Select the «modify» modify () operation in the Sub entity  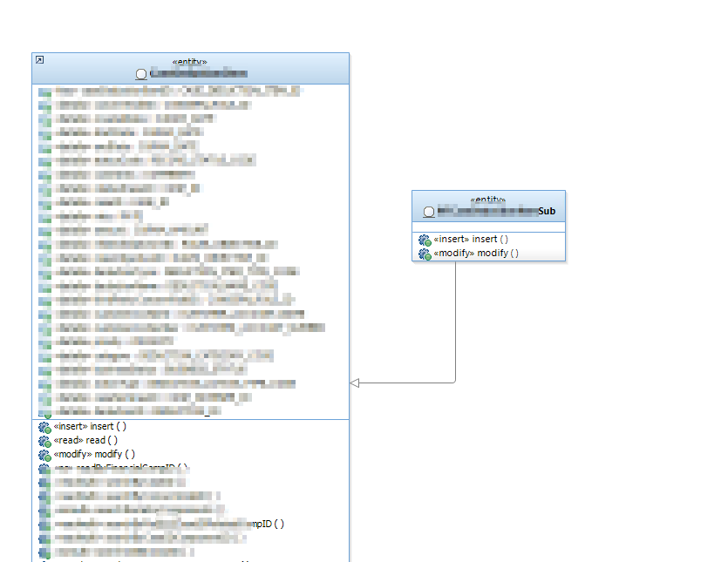[x=476, y=253]
